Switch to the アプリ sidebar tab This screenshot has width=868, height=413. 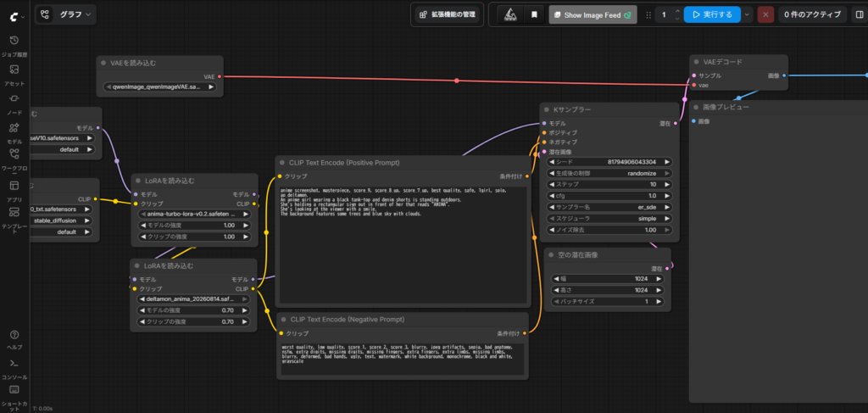point(14,191)
